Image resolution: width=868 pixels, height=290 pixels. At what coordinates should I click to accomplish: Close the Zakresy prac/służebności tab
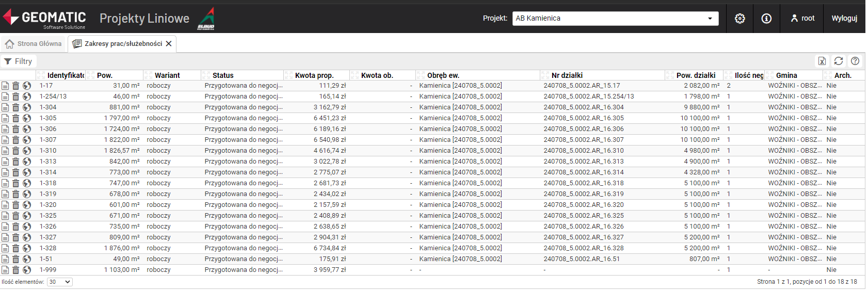pyautogui.click(x=169, y=44)
